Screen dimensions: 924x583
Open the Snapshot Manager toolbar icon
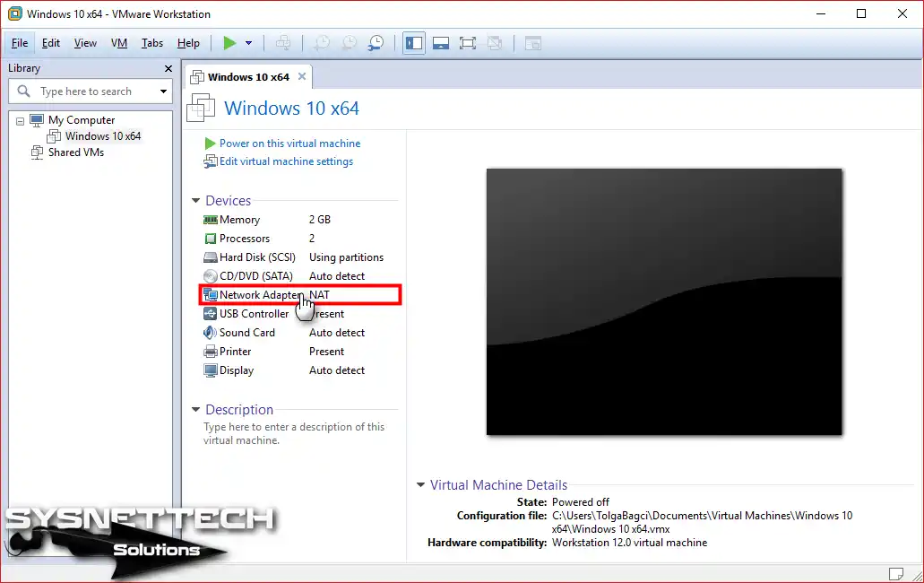click(x=376, y=43)
